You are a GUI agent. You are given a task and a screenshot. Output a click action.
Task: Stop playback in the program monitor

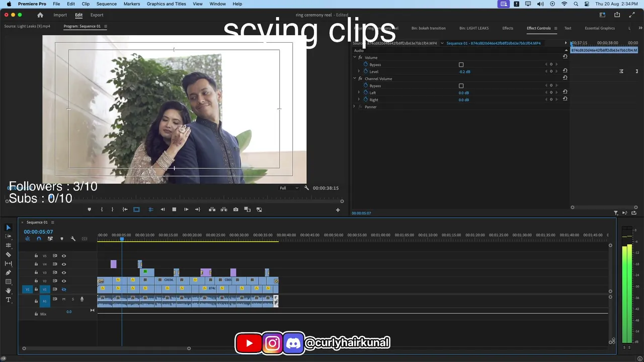tap(174, 210)
